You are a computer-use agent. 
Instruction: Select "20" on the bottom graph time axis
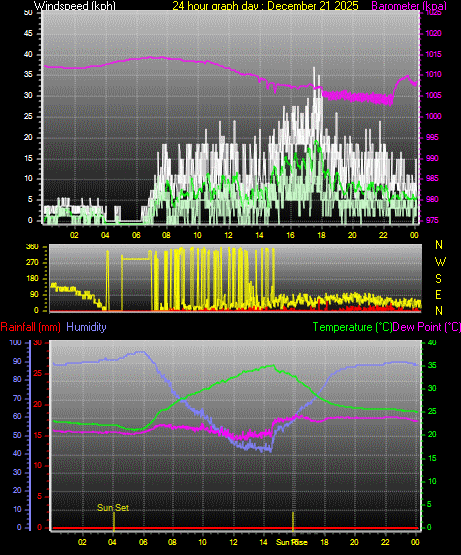point(354,542)
